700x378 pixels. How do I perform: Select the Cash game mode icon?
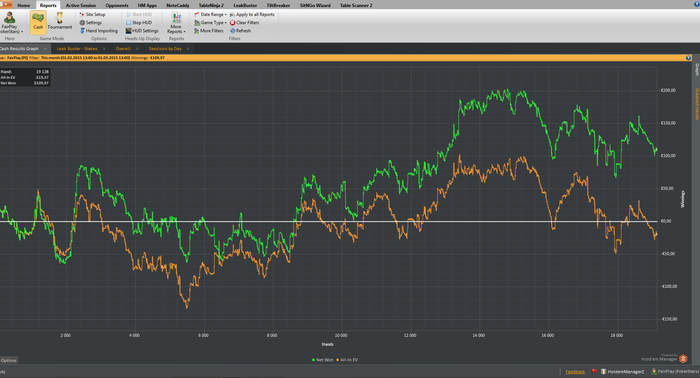pyautogui.click(x=38, y=22)
